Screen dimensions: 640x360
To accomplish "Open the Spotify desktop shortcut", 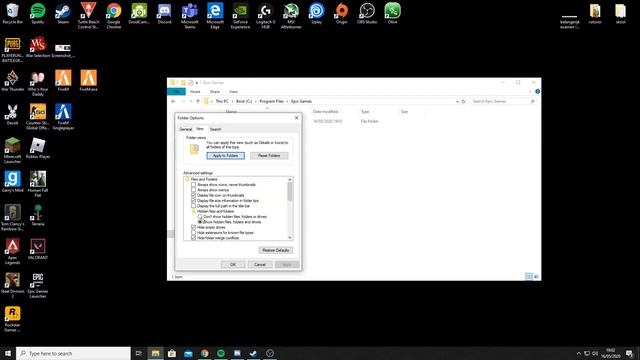I will 38,13.
